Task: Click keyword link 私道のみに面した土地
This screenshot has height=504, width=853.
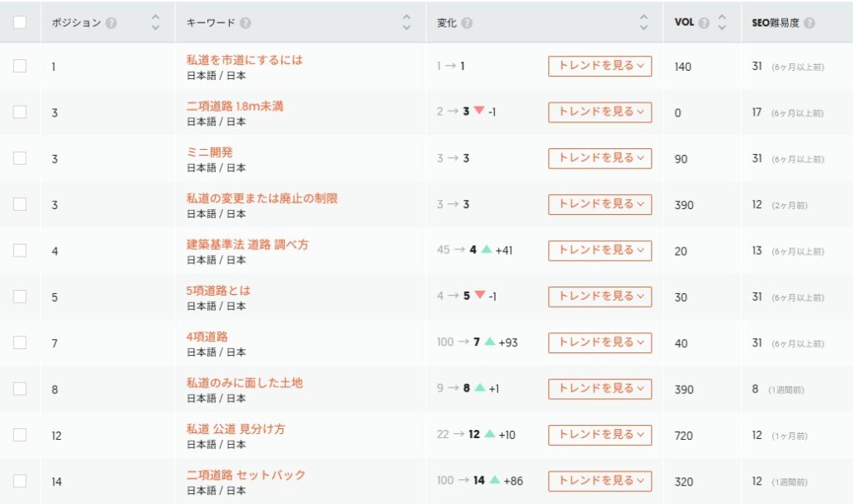Action: [244, 383]
